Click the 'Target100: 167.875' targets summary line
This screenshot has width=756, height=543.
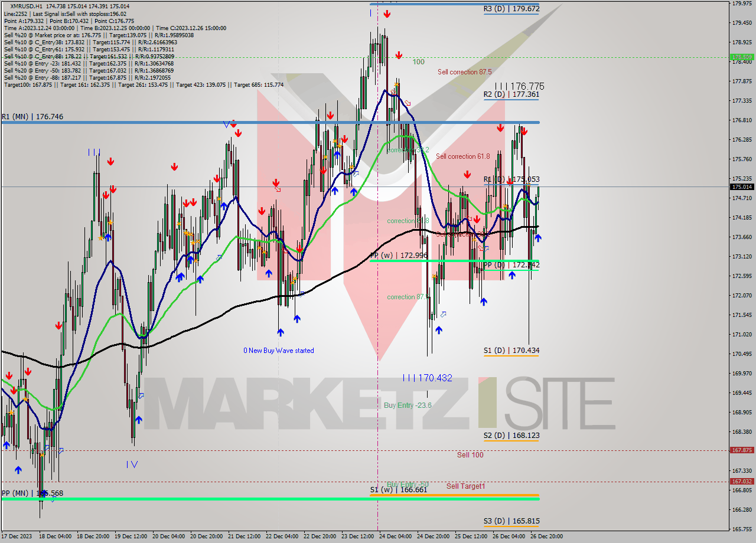[x=144, y=85]
